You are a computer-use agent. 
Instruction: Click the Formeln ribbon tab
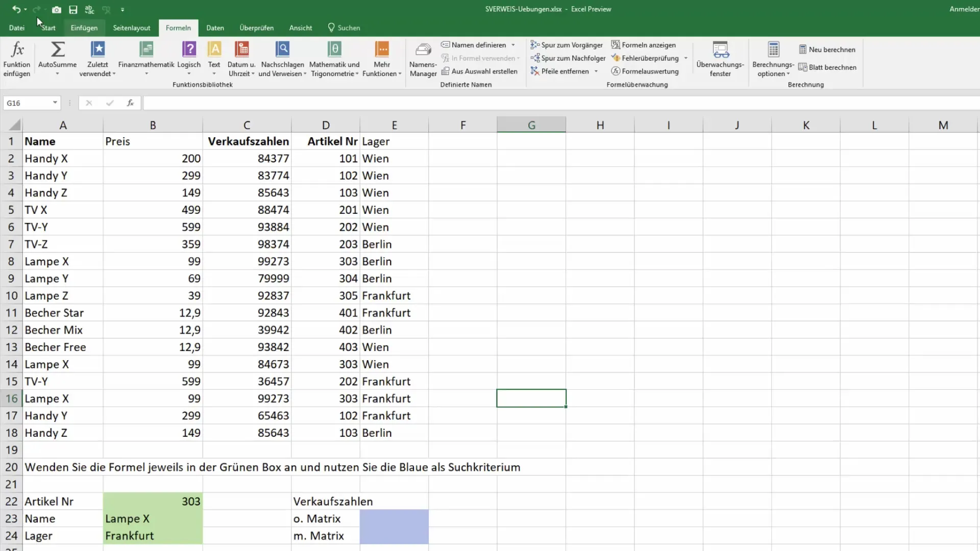(178, 28)
